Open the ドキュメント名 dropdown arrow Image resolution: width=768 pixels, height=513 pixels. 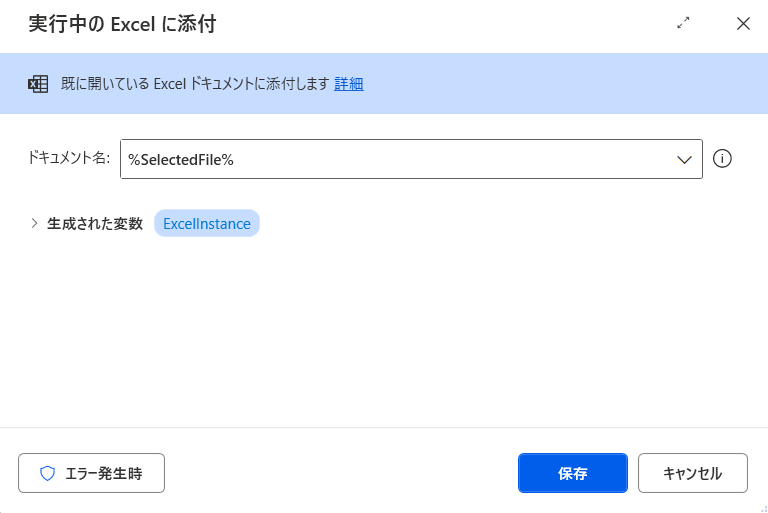coord(684,159)
